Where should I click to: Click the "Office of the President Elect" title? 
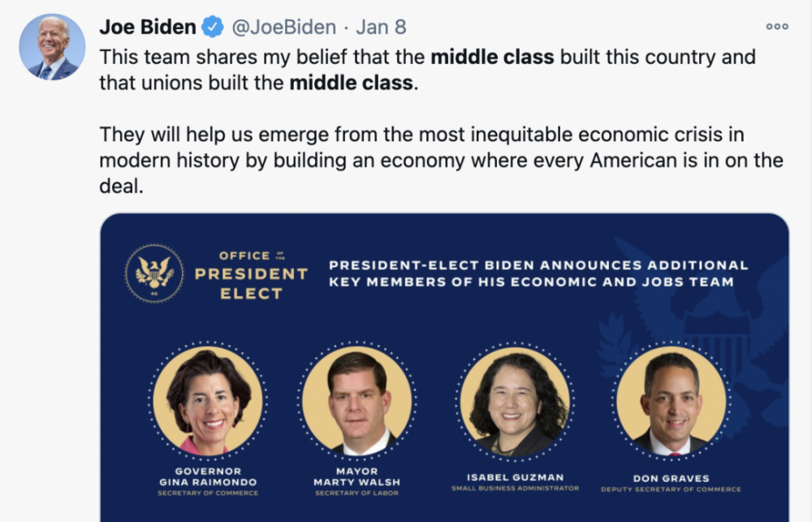click(x=251, y=274)
